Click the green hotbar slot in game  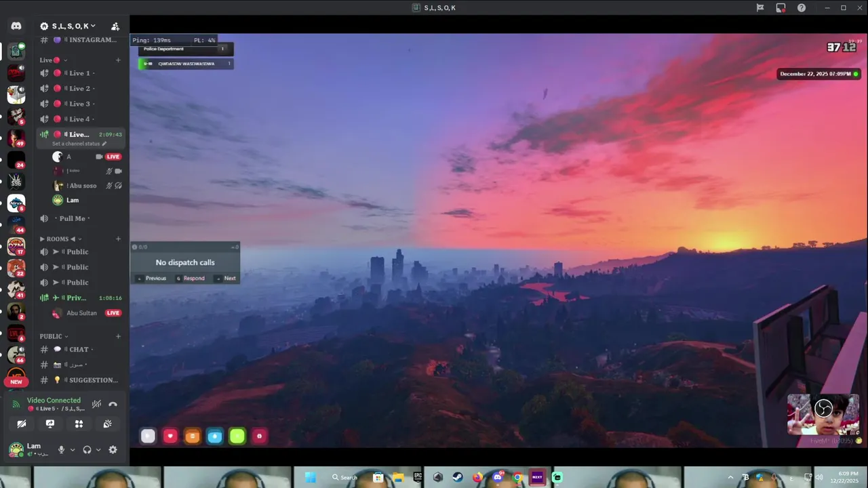(x=237, y=436)
